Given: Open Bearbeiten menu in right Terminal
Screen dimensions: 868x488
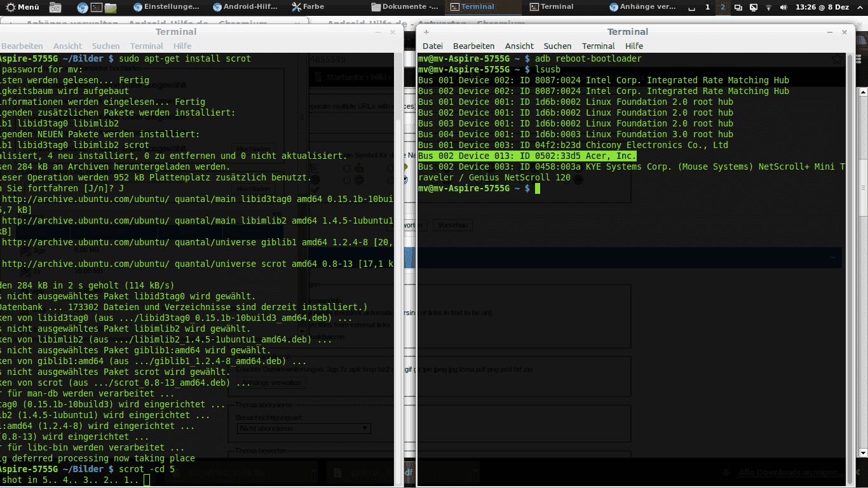Looking at the screenshot, I should [473, 46].
